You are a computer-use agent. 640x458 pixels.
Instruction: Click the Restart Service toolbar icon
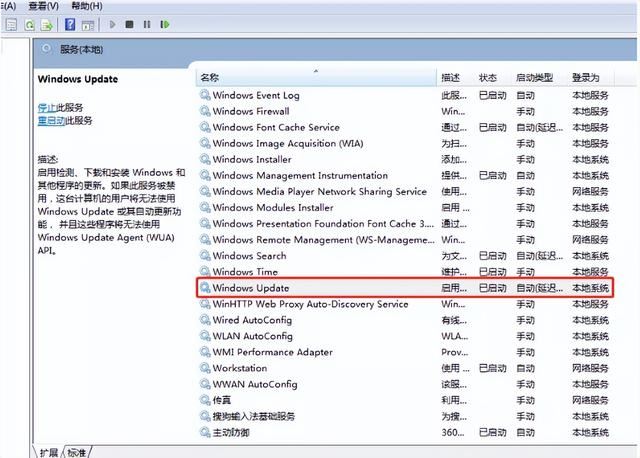click(166, 24)
